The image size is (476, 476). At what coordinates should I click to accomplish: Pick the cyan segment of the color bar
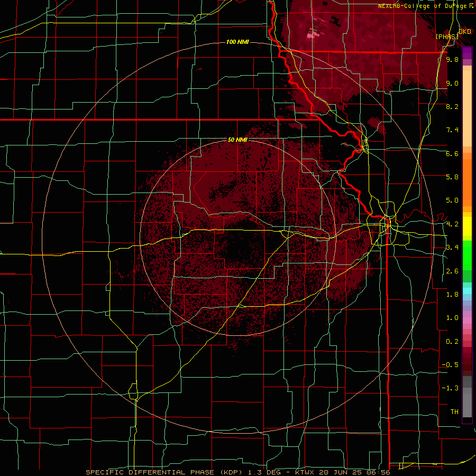click(x=467, y=291)
